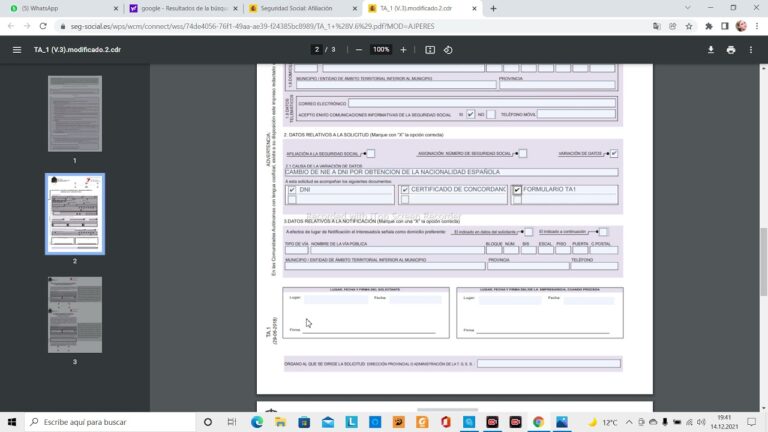The image size is (768, 432).
Task: Zoom in with the plus icon
Action: (403, 50)
